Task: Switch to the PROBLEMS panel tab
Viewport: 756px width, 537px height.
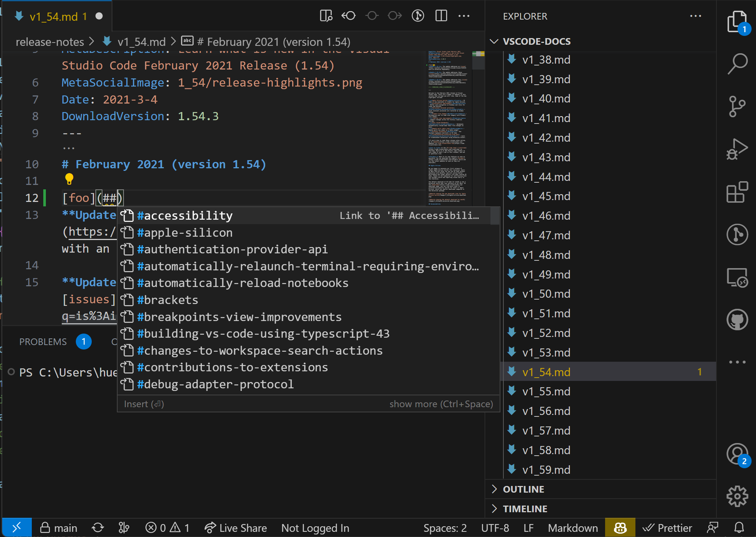Action: [x=43, y=342]
